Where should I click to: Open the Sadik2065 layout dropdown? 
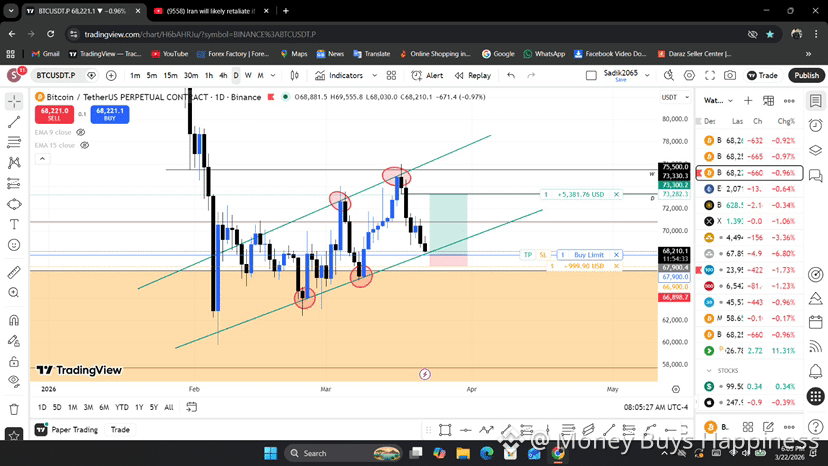pos(647,76)
